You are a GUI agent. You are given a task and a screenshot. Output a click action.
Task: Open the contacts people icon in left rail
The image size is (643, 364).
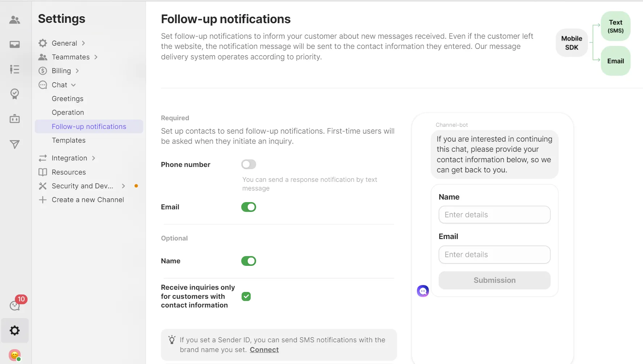tap(14, 20)
